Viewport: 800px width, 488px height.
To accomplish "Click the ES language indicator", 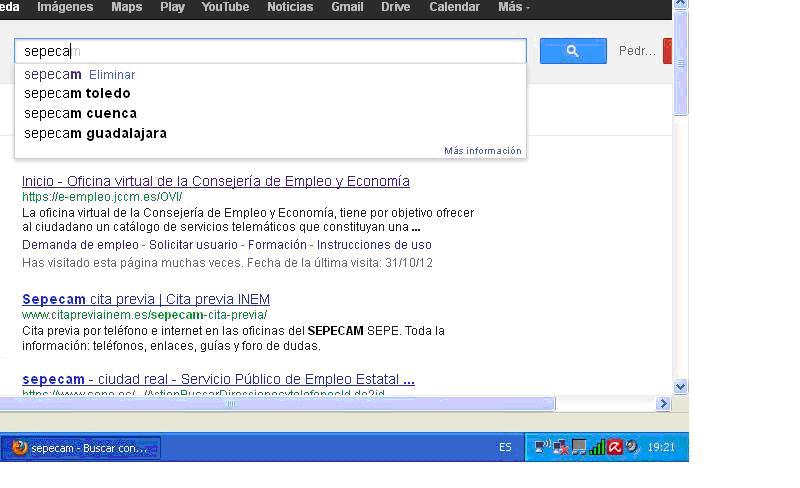I will 505,448.
